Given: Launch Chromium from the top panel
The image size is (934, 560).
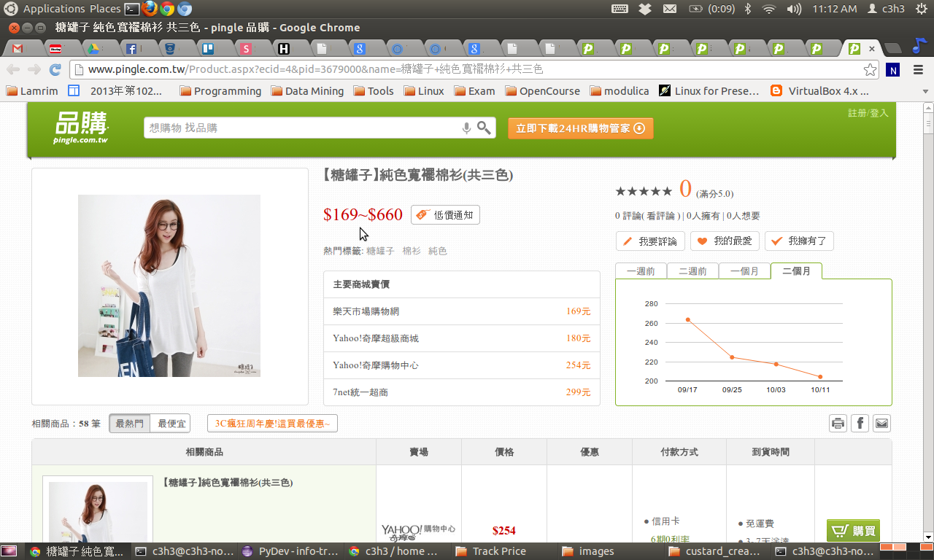Looking at the screenshot, I should click(x=185, y=9).
